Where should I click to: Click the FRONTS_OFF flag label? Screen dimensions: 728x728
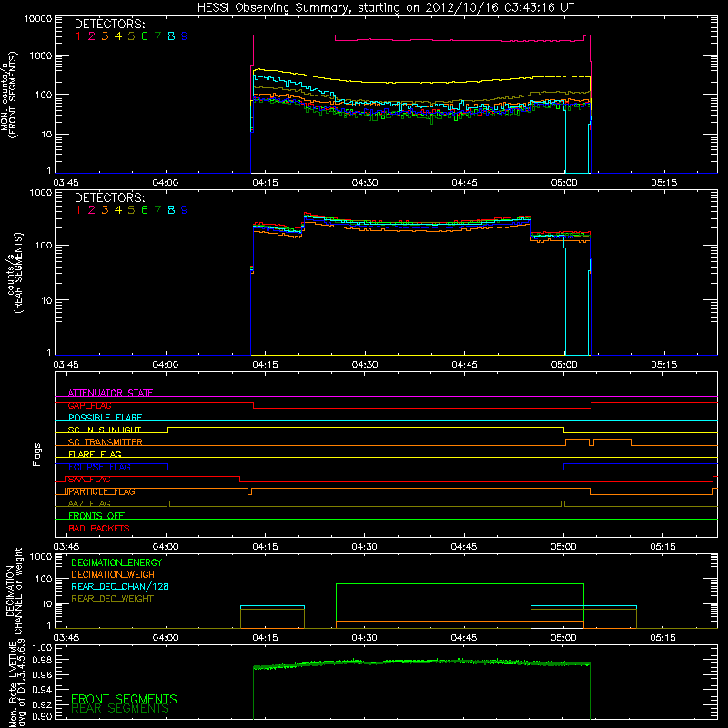tap(96, 516)
